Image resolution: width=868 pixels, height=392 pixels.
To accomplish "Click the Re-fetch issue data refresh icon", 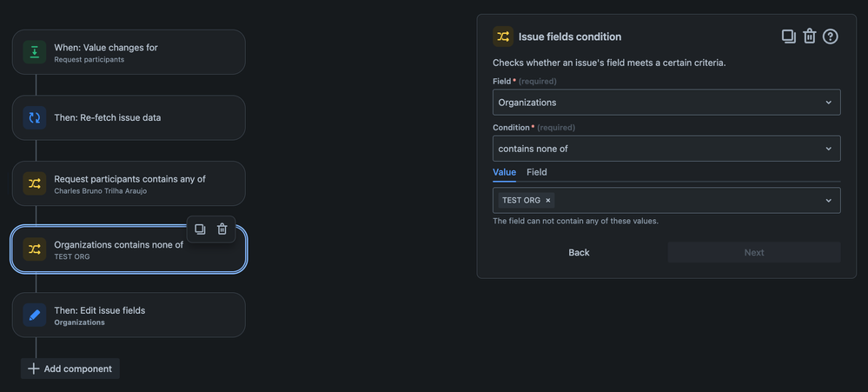I will pyautogui.click(x=34, y=117).
